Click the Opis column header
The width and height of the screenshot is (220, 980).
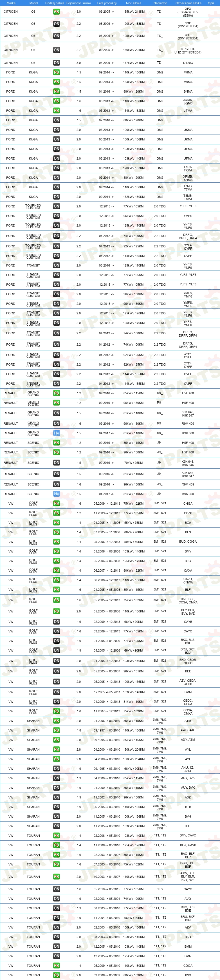tap(211, 3)
